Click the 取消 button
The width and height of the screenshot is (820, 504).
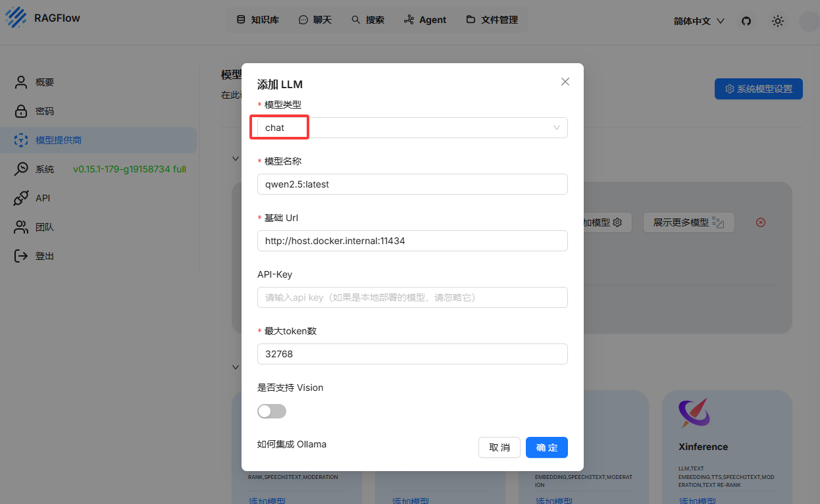pos(499,447)
